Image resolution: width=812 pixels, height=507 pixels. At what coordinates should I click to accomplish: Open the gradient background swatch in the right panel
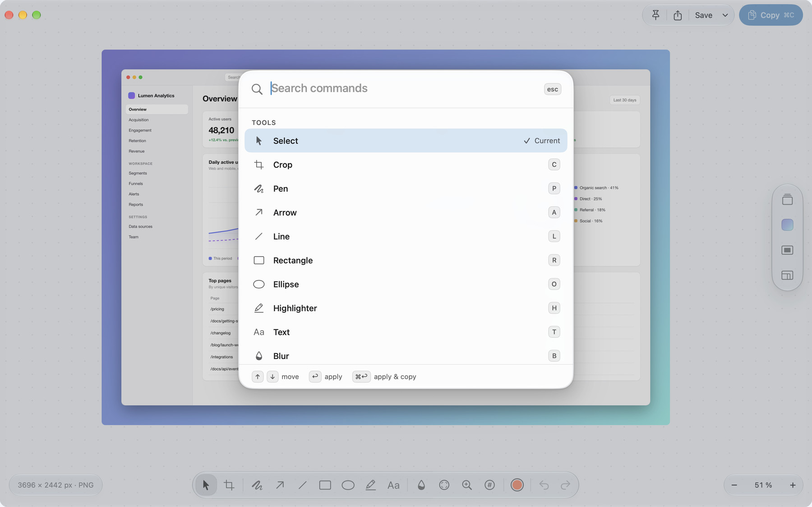click(787, 225)
